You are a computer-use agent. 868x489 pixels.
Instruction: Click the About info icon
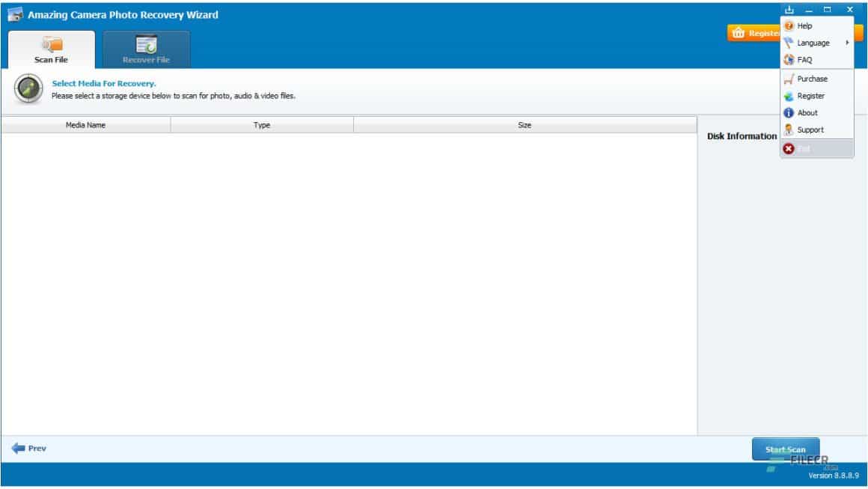click(x=789, y=113)
